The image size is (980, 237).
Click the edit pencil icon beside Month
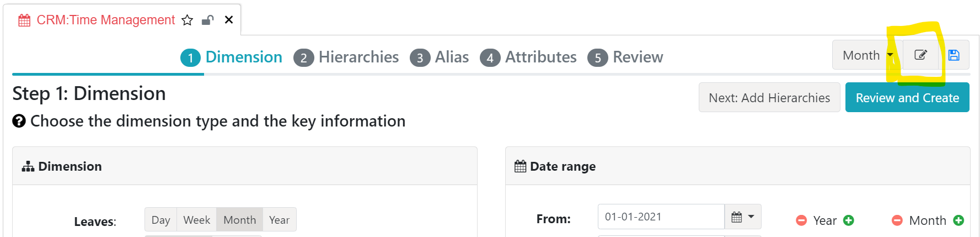tap(920, 55)
